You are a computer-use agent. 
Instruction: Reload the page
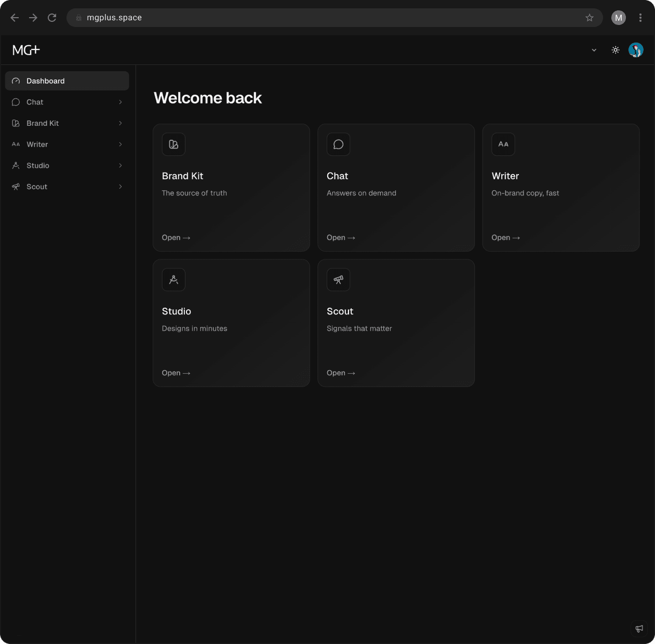pyautogui.click(x=52, y=18)
